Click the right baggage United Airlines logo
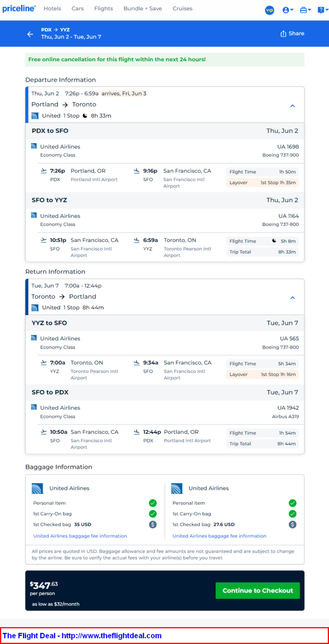Image resolution: width=329 pixels, height=644 pixels. tap(177, 488)
